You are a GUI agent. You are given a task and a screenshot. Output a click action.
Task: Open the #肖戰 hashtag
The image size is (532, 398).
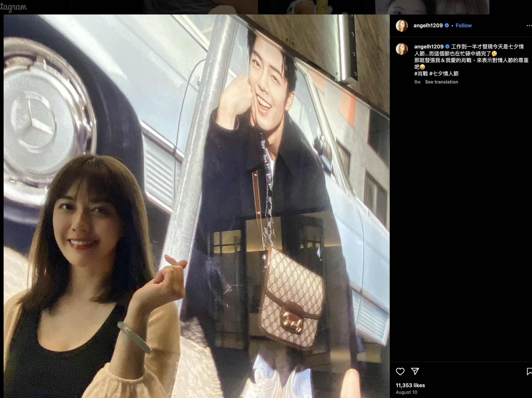click(x=421, y=74)
